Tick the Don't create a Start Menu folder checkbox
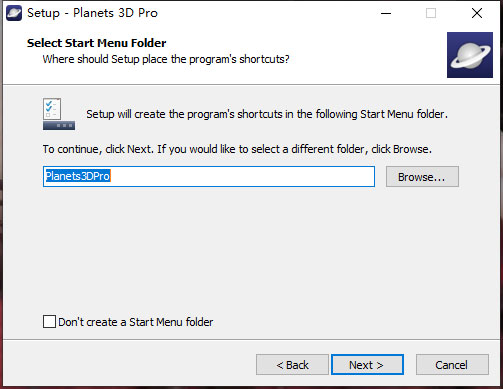 point(49,322)
